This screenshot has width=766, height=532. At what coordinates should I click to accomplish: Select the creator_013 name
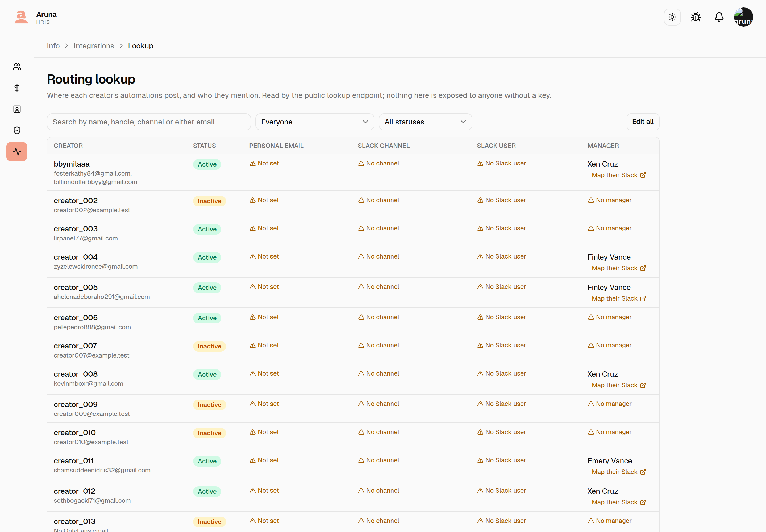click(74, 522)
